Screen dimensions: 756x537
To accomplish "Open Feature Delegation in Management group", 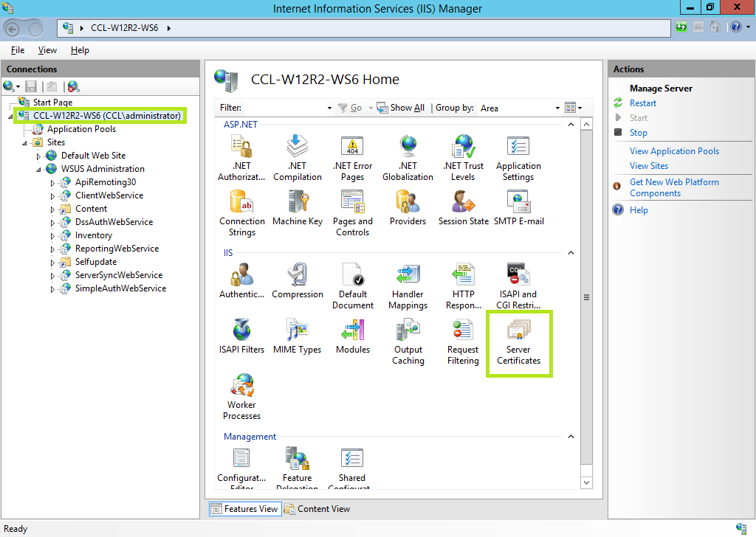I will click(x=297, y=467).
